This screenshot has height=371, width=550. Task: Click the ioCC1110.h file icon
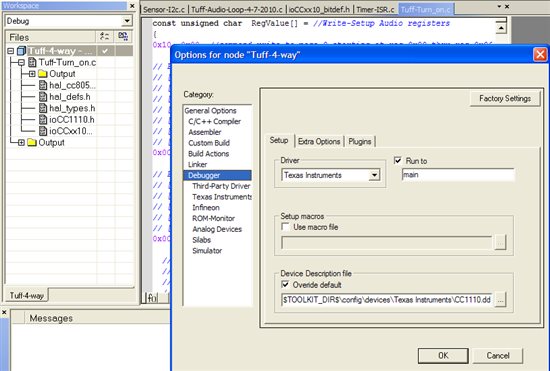[43, 120]
